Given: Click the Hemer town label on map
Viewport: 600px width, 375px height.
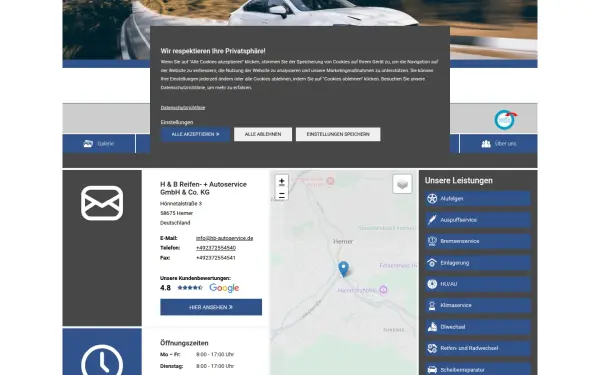Looking at the screenshot, I should click(343, 241).
